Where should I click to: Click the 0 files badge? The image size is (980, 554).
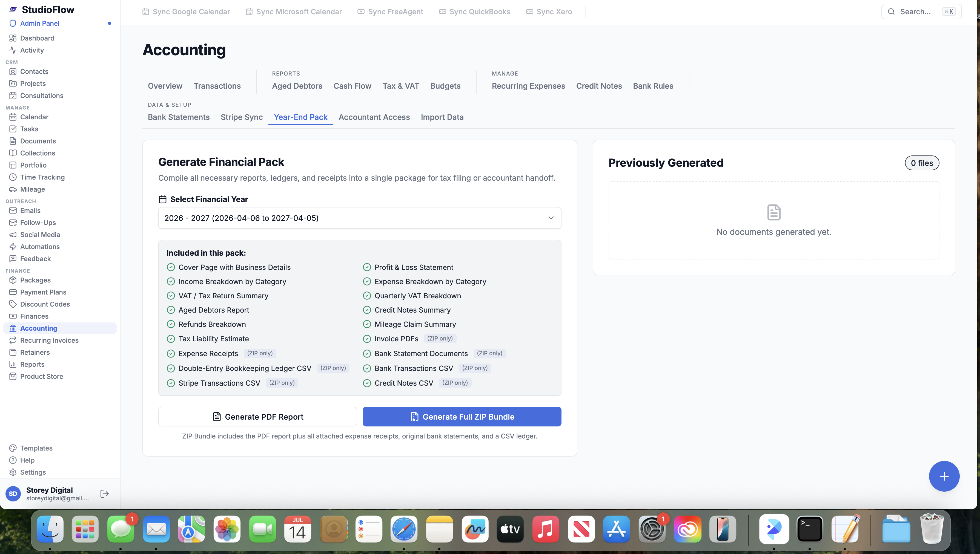click(922, 163)
